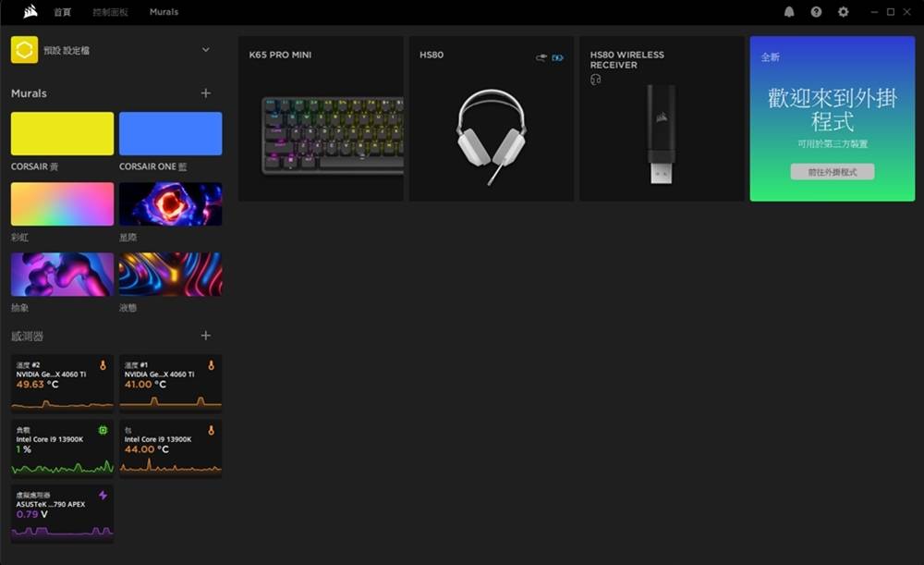
Task: Click the HS80 battery status icon
Action: click(557, 57)
